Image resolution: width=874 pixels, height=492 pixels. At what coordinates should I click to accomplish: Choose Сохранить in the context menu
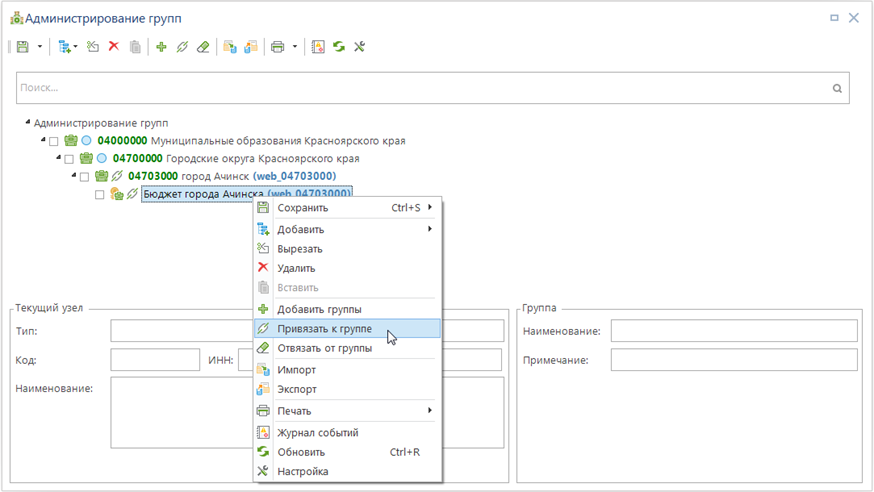tap(347, 208)
